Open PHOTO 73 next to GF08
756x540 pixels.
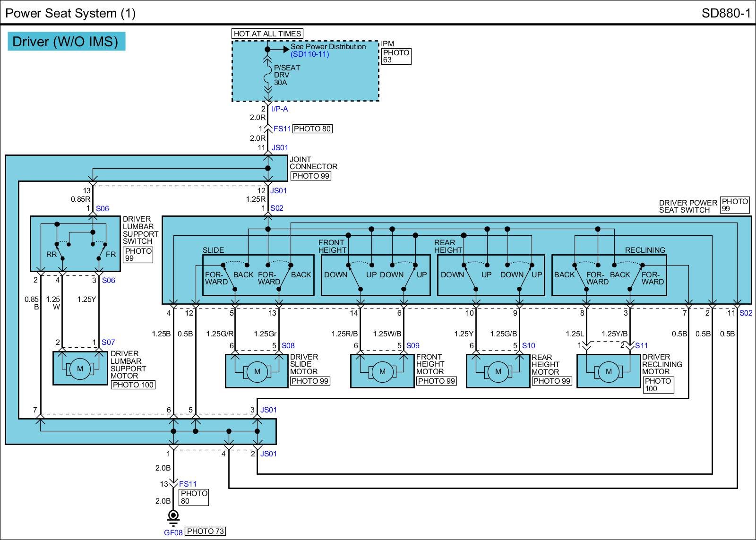(205, 531)
